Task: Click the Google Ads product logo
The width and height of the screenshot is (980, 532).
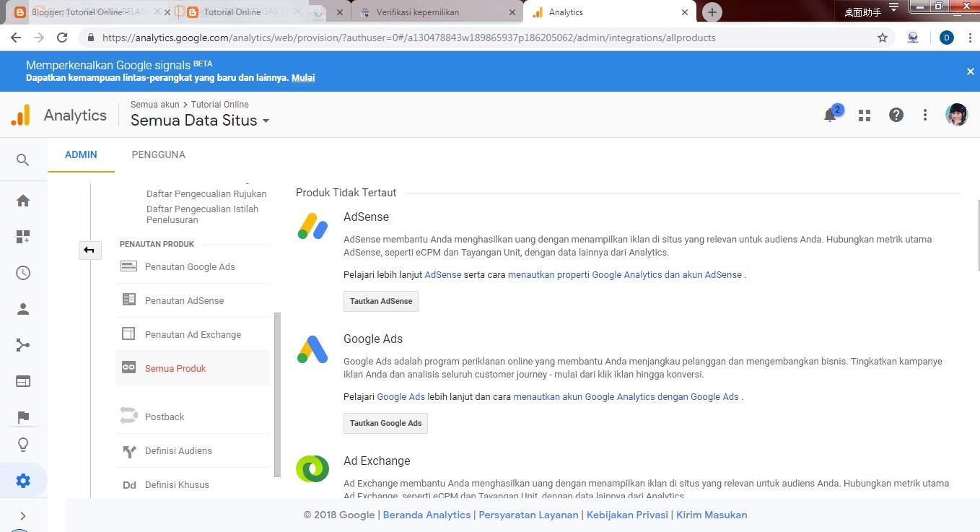Action: (x=312, y=349)
